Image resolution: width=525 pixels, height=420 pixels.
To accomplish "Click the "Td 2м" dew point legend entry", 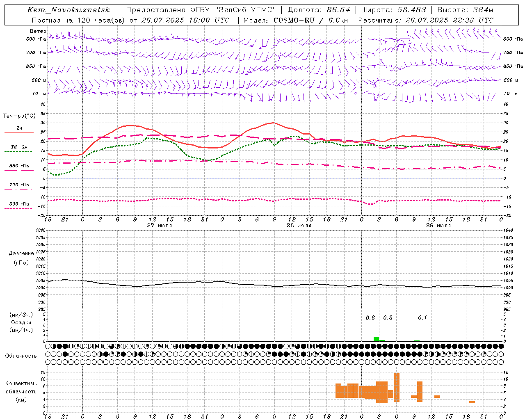I will coord(19,147).
